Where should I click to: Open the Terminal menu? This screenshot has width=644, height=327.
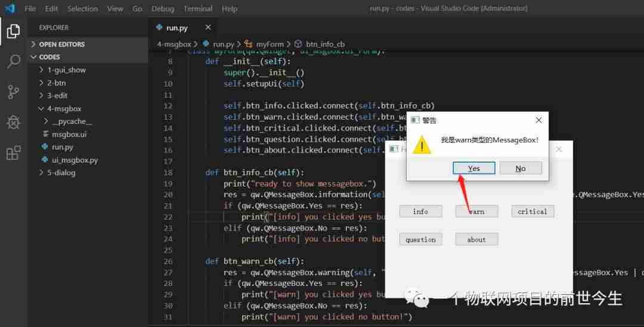click(x=198, y=8)
